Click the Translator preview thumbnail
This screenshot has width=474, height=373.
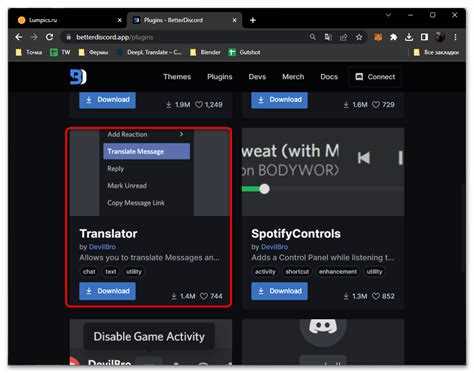pyautogui.click(x=149, y=173)
